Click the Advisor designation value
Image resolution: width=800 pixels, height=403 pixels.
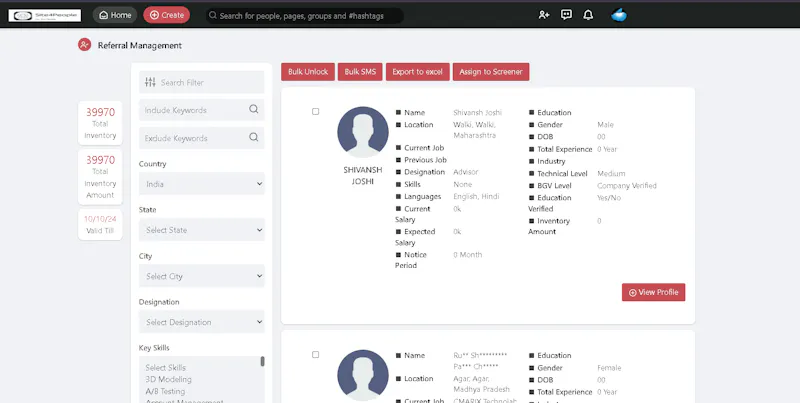click(x=466, y=172)
